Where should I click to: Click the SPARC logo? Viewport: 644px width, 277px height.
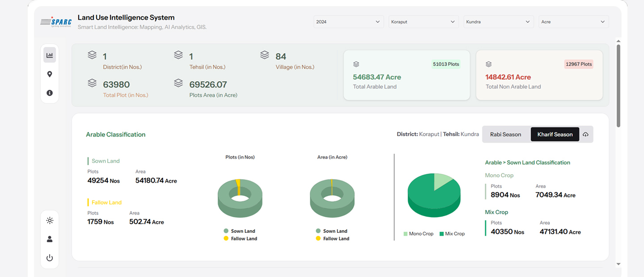(x=56, y=22)
